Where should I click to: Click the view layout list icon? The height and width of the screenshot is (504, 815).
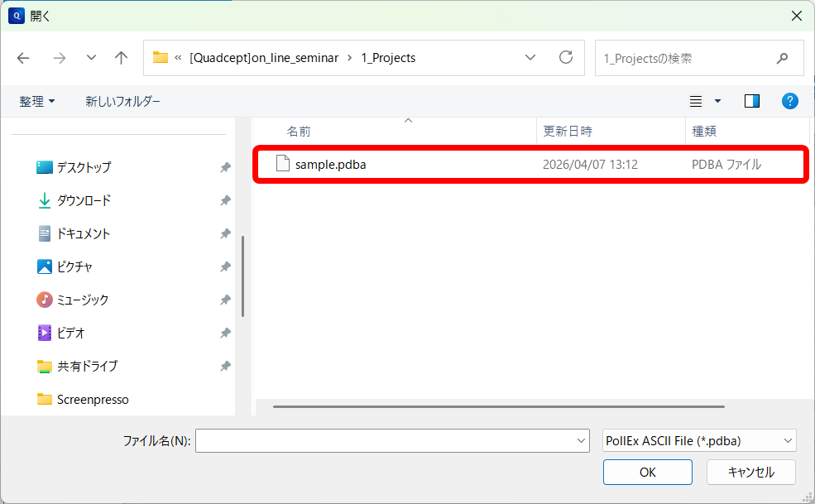pyautogui.click(x=696, y=101)
